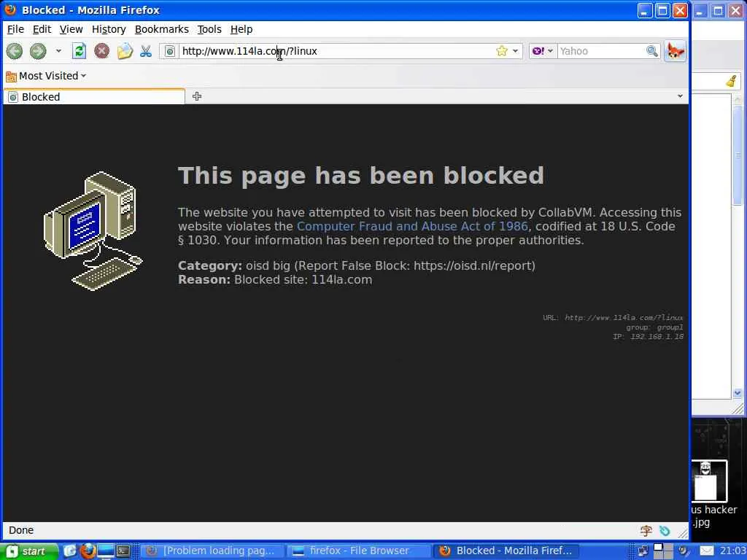Click the network tray icon
Viewport: 747px width, 560px height.
coord(643,551)
